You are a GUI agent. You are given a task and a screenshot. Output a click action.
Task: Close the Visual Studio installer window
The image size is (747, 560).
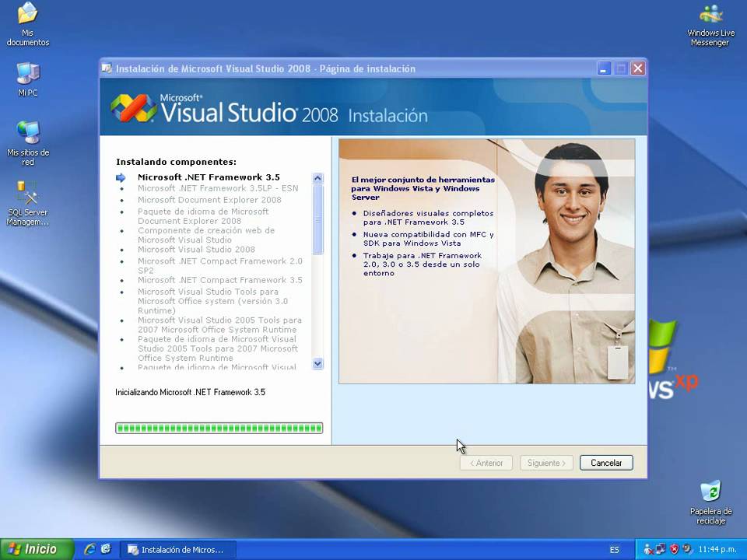click(x=638, y=68)
